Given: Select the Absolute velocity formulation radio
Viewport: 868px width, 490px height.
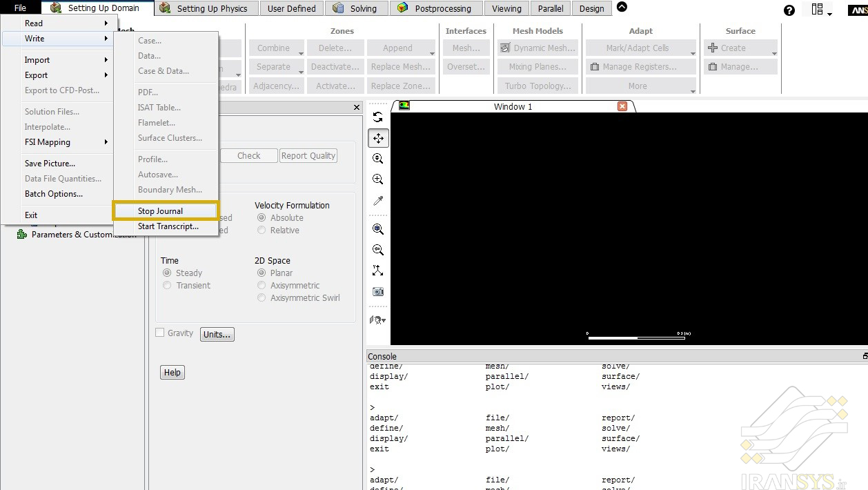Looking at the screenshot, I should coord(262,217).
